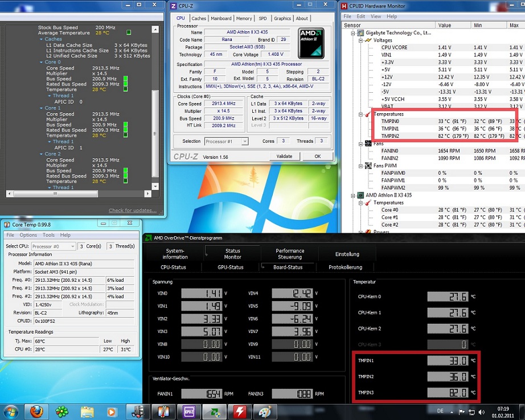
Task: Switch to Core Temp thermometer taskbar icon
Action: tap(163, 411)
